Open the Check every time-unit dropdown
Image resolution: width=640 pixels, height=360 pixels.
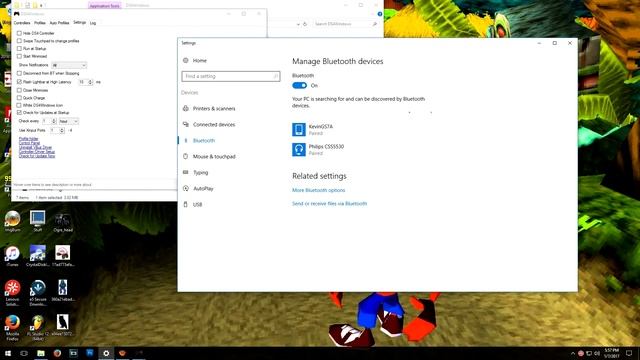coord(68,121)
